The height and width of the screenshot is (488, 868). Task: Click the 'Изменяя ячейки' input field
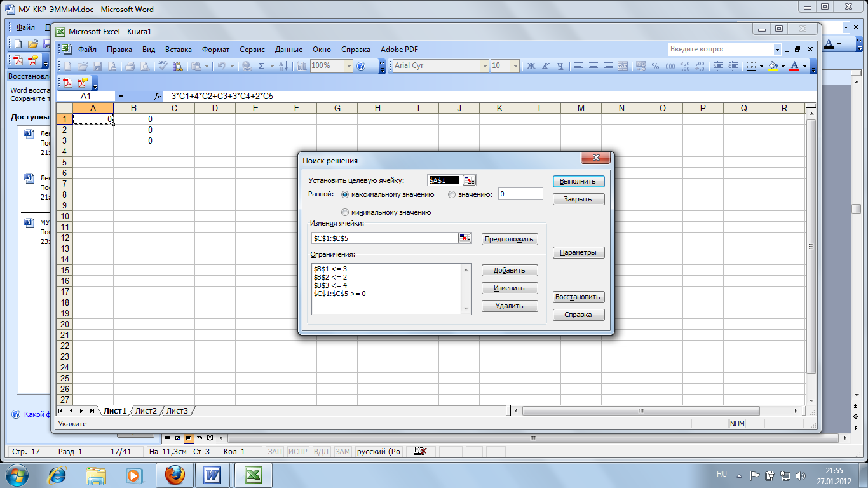(384, 238)
